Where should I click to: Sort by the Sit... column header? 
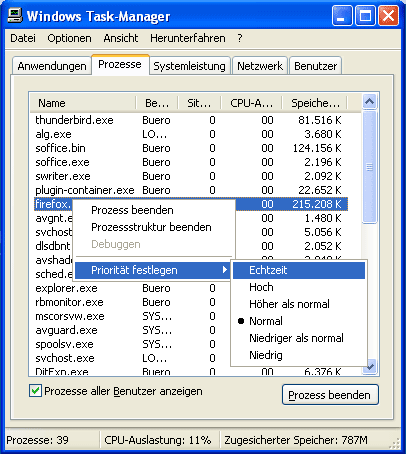199,103
